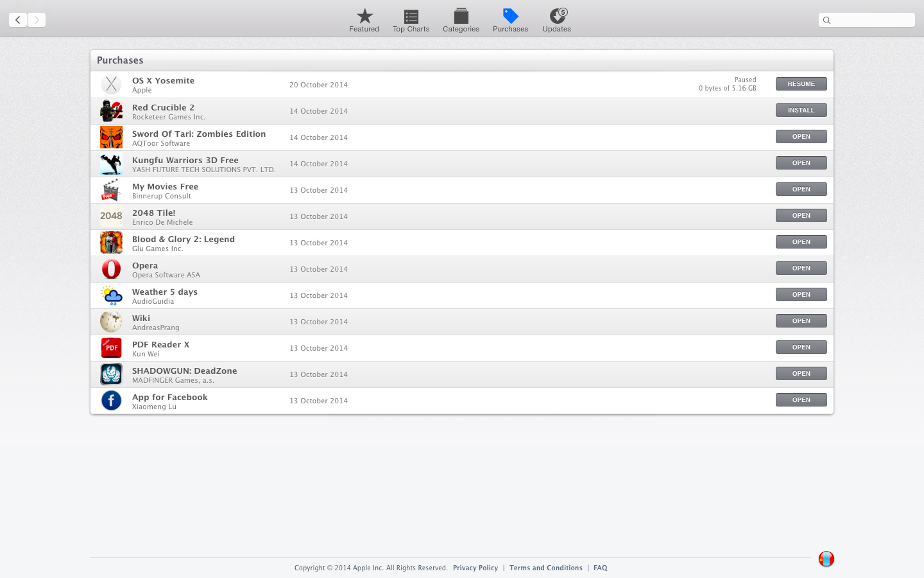Click the PDF Reader X title
This screenshot has height=578, width=924.
tap(160, 344)
